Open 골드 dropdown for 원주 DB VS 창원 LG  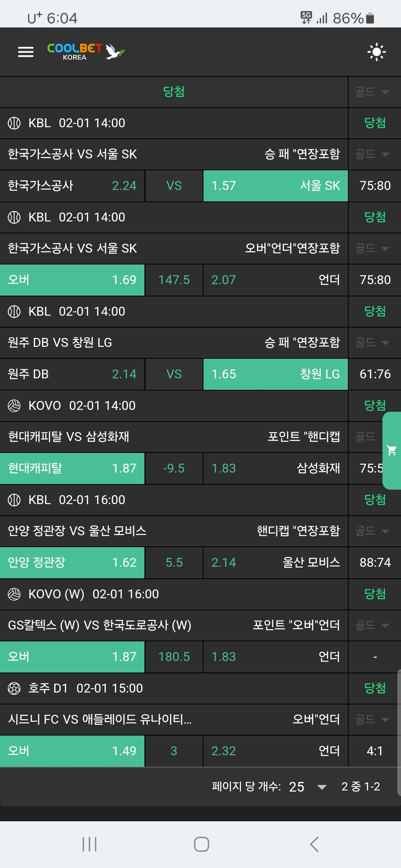point(372,342)
